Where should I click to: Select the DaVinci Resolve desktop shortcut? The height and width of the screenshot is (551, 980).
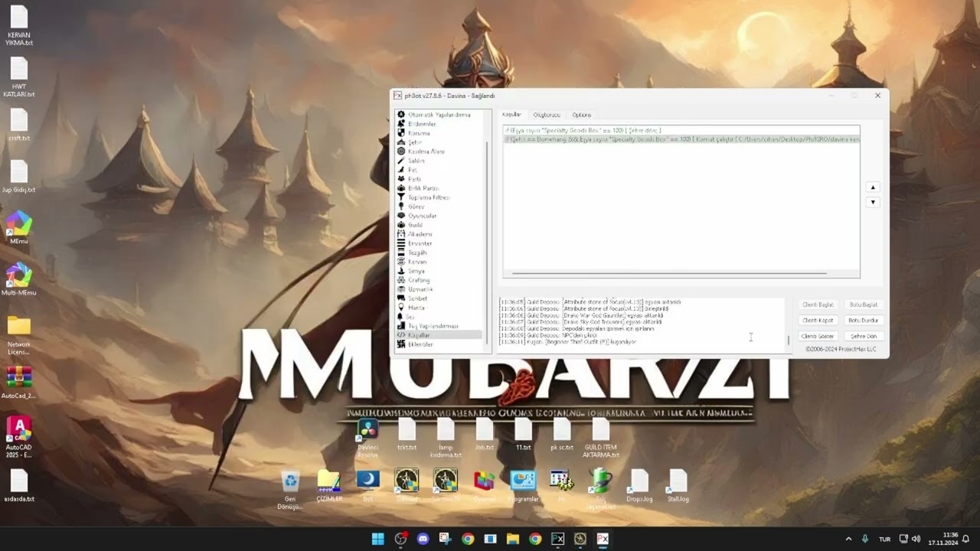(368, 439)
